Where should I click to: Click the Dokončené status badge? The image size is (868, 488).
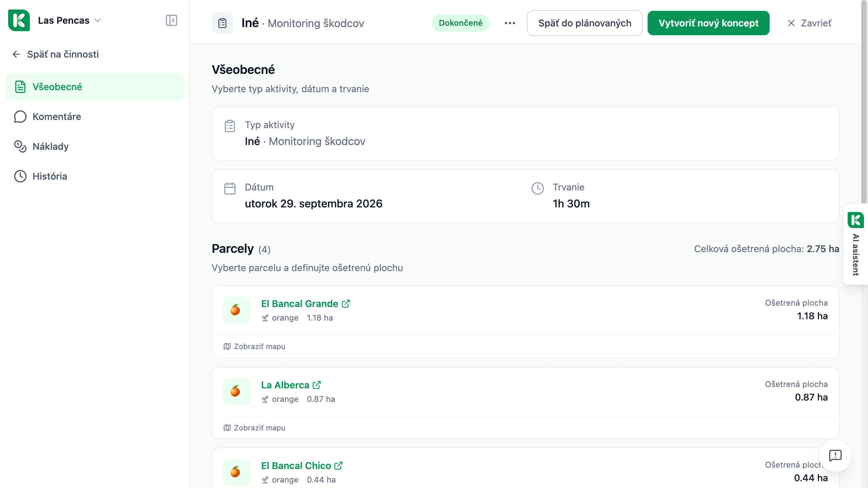point(460,23)
